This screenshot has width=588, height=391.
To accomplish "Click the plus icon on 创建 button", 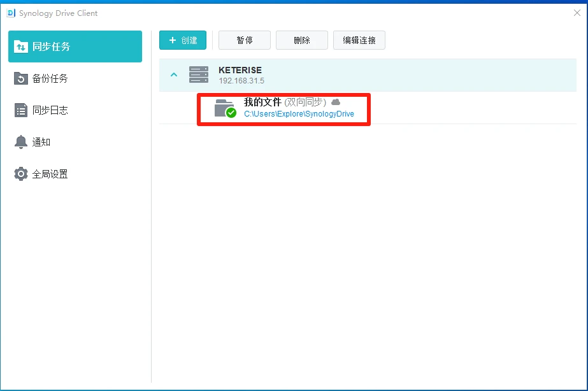I will pos(173,40).
